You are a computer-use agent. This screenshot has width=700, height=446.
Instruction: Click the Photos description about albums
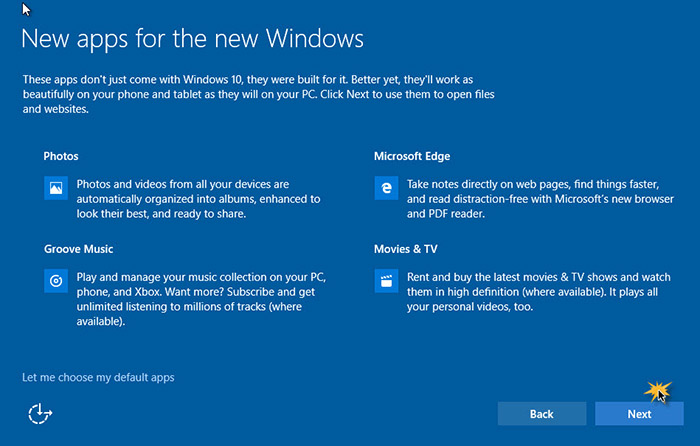(x=199, y=199)
